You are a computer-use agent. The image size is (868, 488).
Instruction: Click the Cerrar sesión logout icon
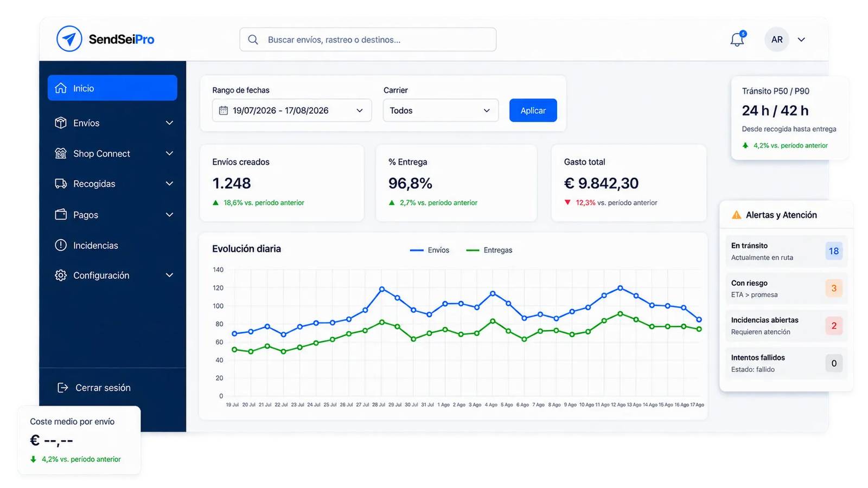click(x=63, y=388)
